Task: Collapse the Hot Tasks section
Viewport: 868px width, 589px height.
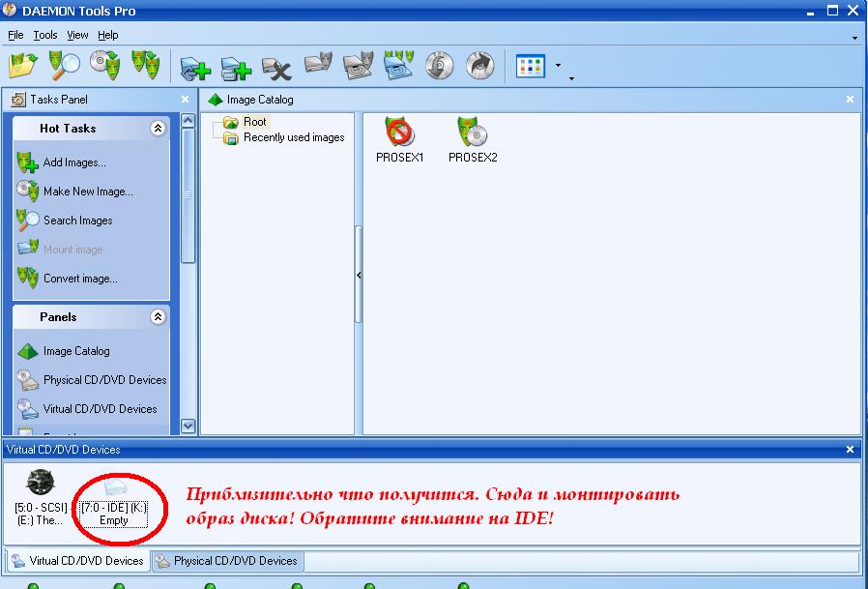Action: pos(158,129)
